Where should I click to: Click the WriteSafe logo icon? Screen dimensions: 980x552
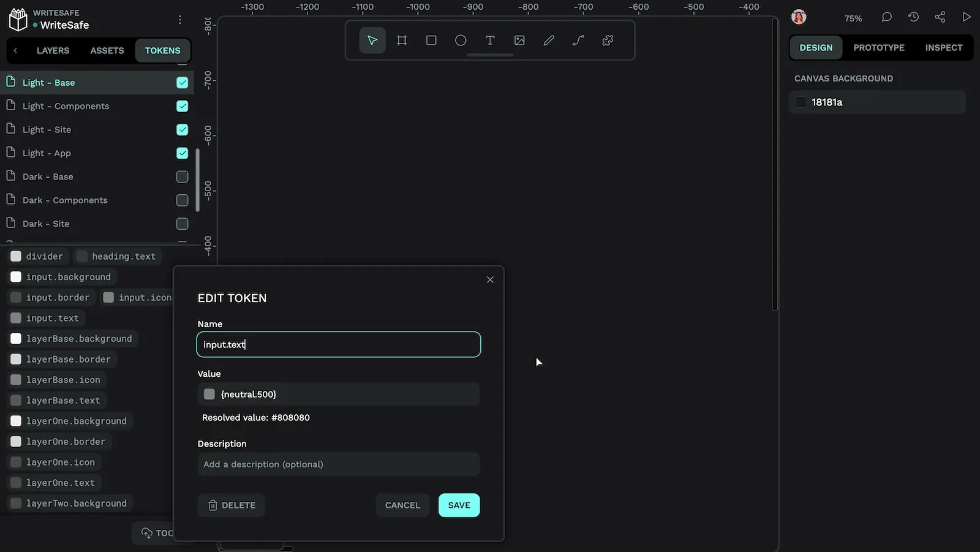[18, 20]
